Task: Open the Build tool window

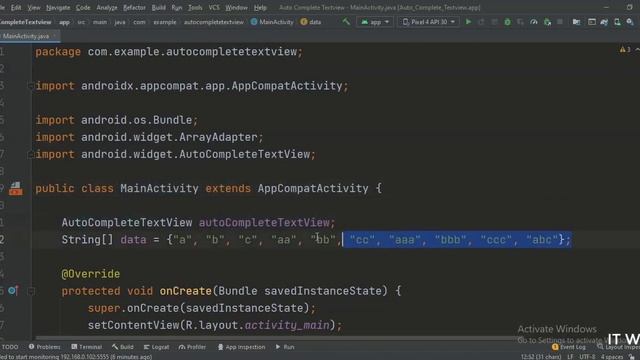Action: 123,347
